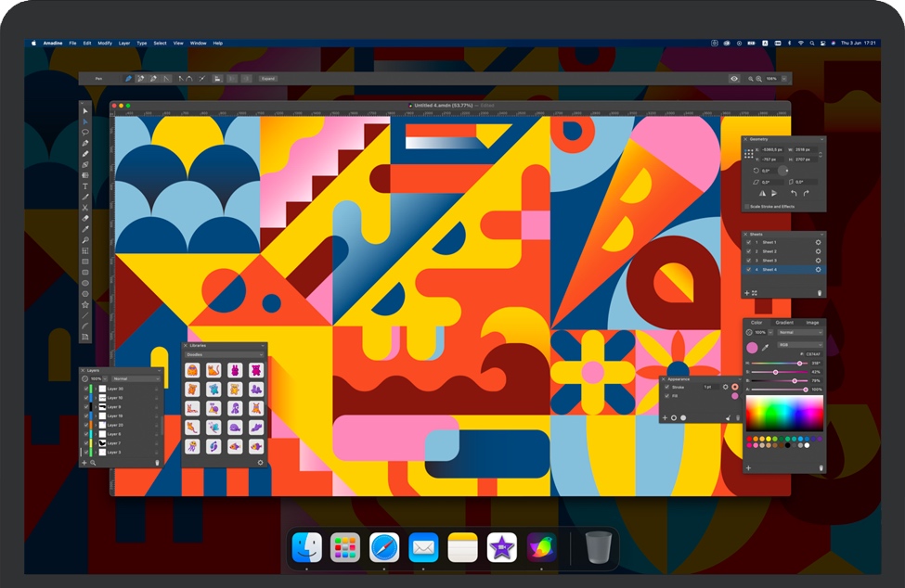
Task: Toggle the Stroke checkbox in Appearance
Action: click(666, 387)
